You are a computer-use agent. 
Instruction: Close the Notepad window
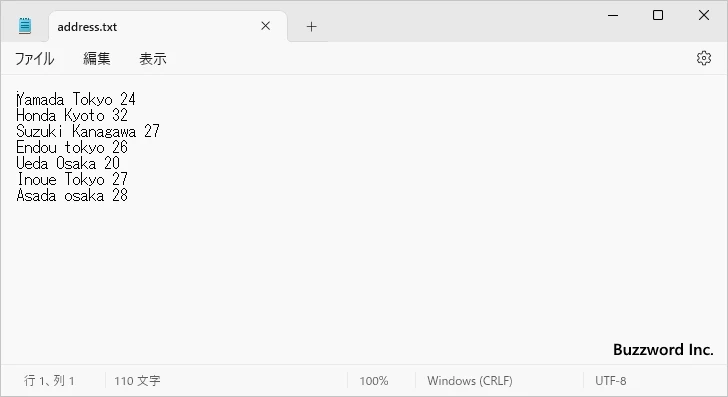(704, 15)
